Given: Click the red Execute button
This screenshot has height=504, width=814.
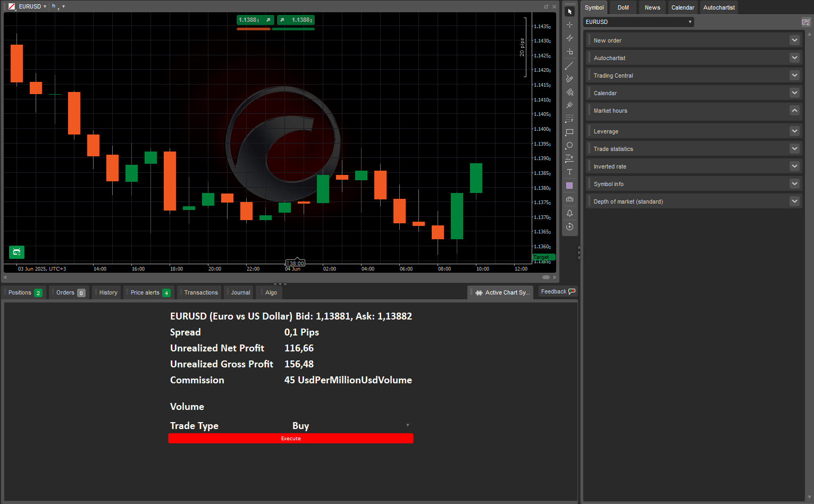Looking at the screenshot, I should (x=291, y=439).
